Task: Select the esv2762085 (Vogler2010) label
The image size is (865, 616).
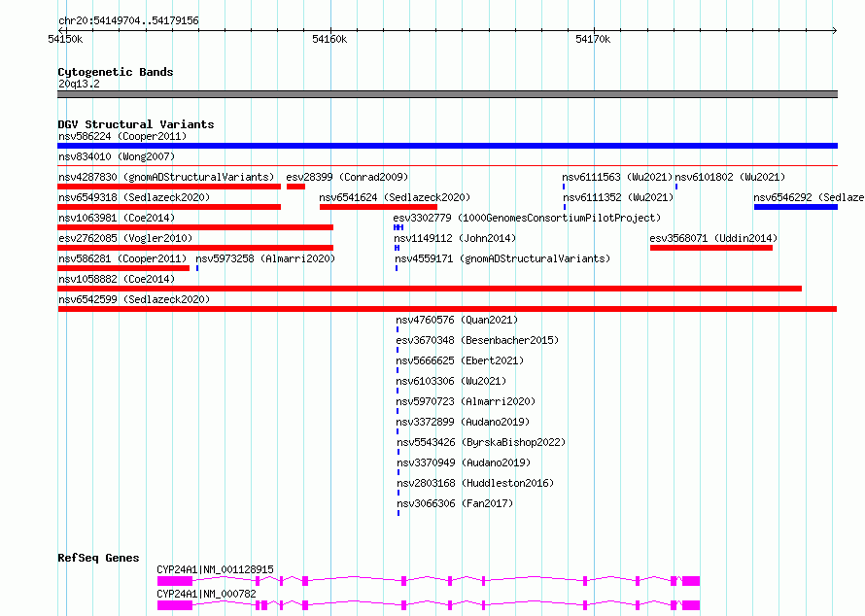Action: coord(125,238)
